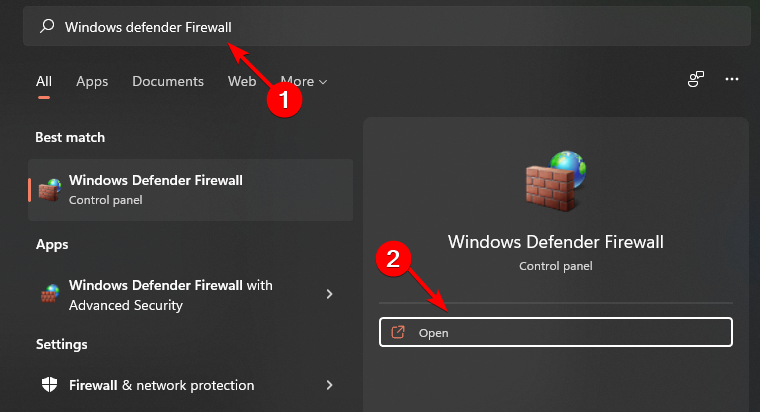Select Windows Defender Firewall best match result
Screen dimensions: 760x412
coord(190,189)
